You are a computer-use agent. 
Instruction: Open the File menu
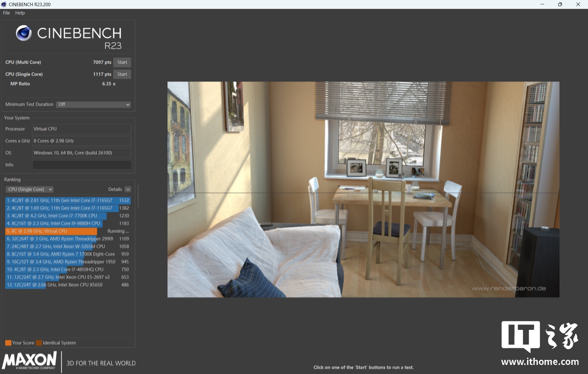click(x=7, y=13)
